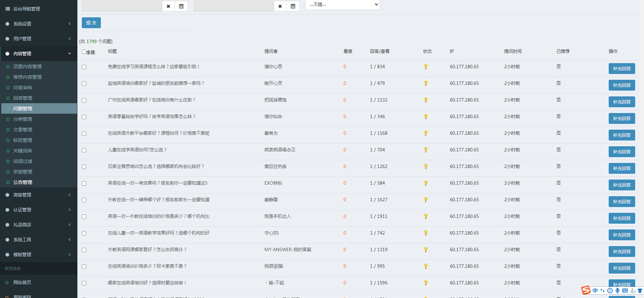The width and height of the screenshot is (644, 298).
Task: Clear the first date field with X icon
Action: pyautogui.click(x=168, y=6)
